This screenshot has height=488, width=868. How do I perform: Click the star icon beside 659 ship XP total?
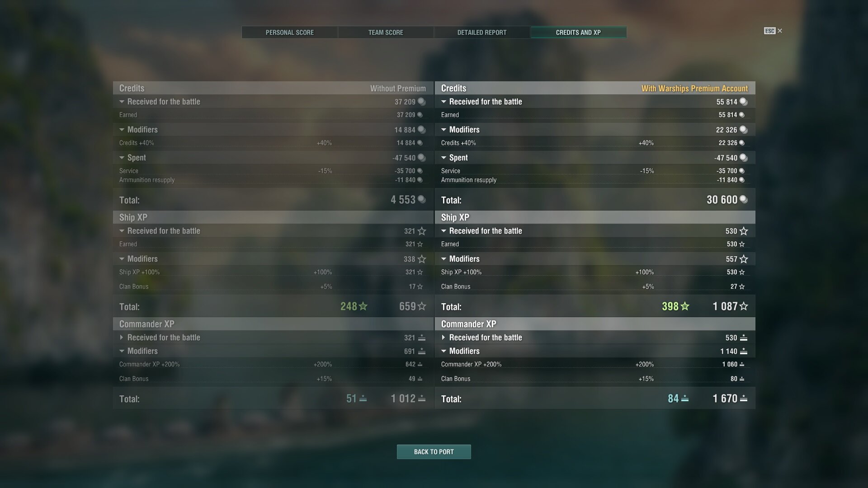point(422,306)
